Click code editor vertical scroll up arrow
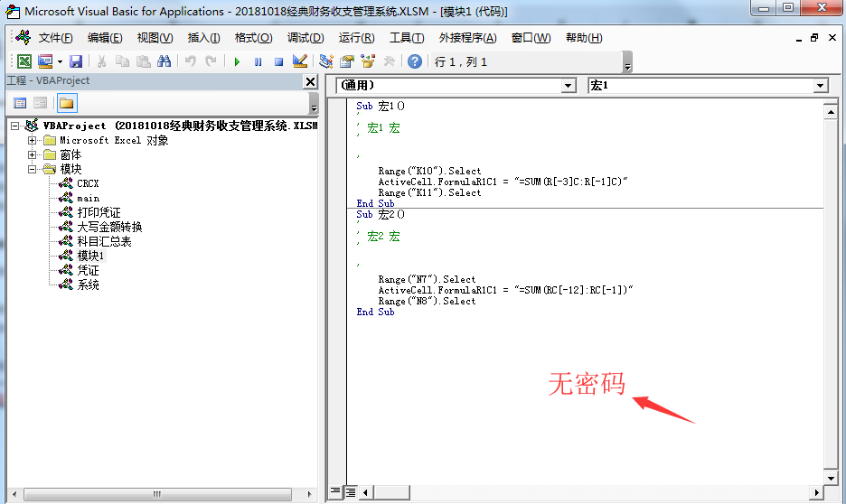 point(831,112)
